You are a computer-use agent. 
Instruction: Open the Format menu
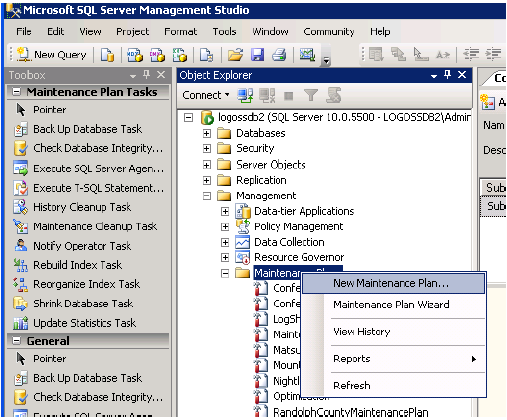click(180, 32)
